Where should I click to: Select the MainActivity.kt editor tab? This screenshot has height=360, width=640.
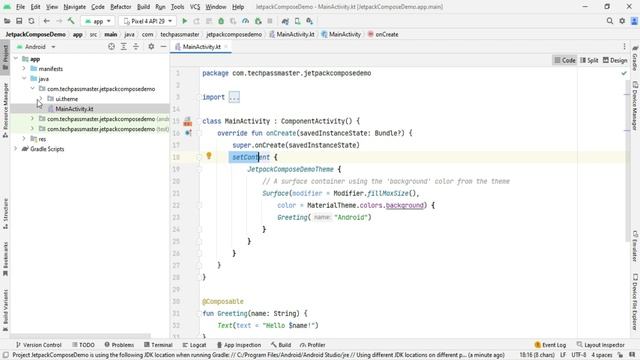click(x=201, y=47)
